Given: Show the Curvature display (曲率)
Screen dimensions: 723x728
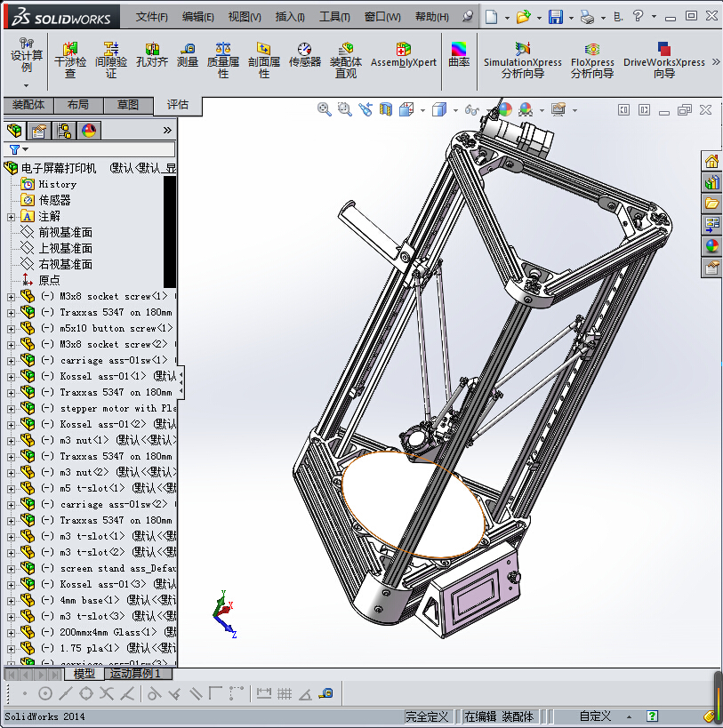Looking at the screenshot, I should coord(459,55).
